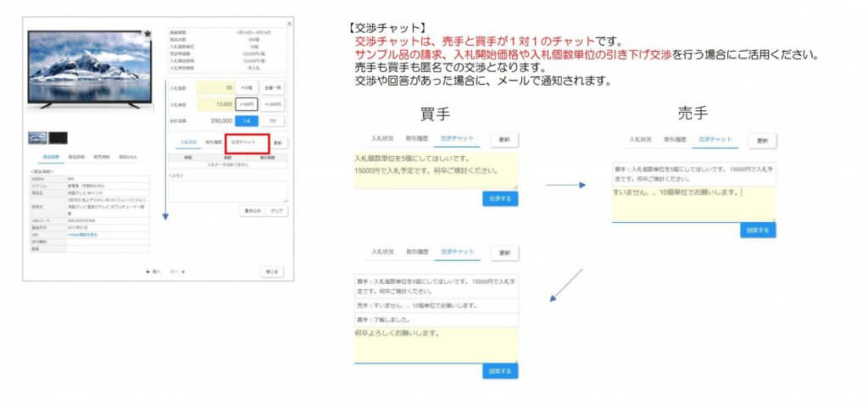
Task: Click 更新 in the 売手 panel
Action: pyautogui.click(x=762, y=141)
